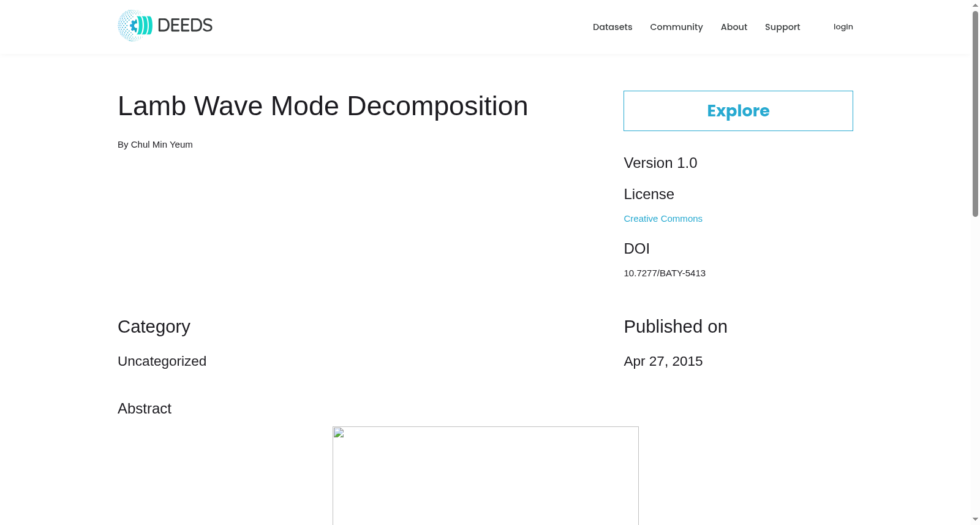This screenshot has width=980, height=525.
Task: Click the Uncategorized category value
Action: (162, 361)
